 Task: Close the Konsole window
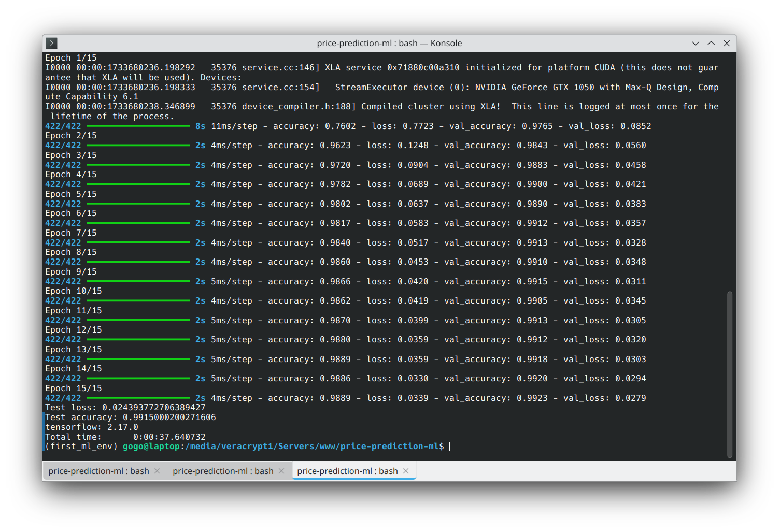[727, 44]
